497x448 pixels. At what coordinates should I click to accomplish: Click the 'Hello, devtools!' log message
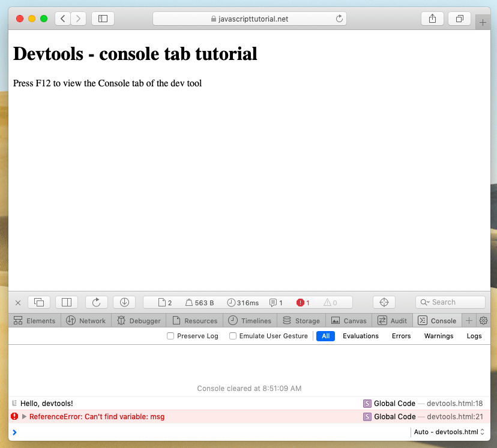tap(47, 404)
